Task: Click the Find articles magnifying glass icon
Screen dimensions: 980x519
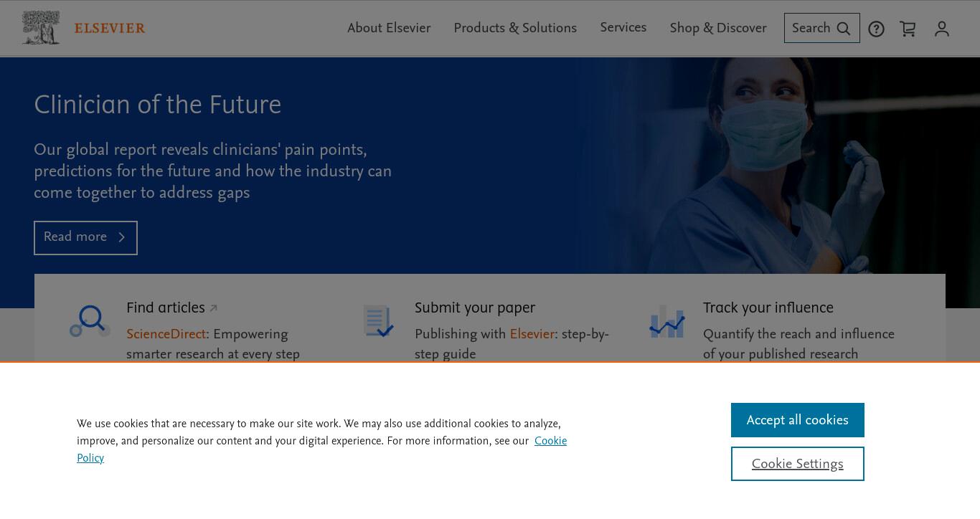Action: coord(90,321)
